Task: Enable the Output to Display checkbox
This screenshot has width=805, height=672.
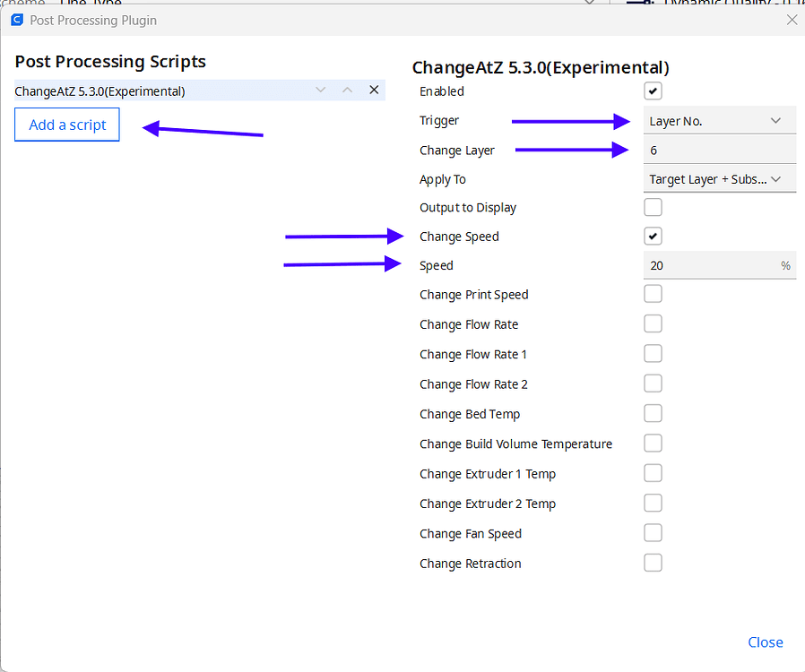Action: [654, 208]
